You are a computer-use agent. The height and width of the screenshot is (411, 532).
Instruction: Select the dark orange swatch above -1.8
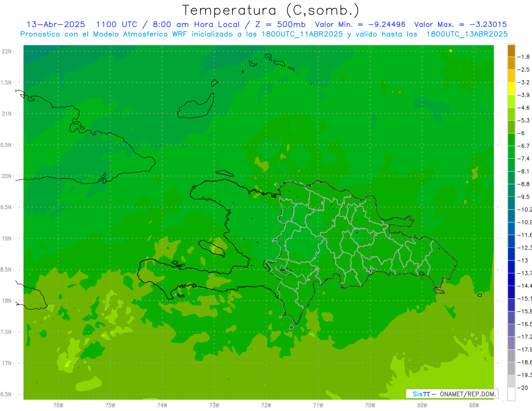[x=511, y=51]
